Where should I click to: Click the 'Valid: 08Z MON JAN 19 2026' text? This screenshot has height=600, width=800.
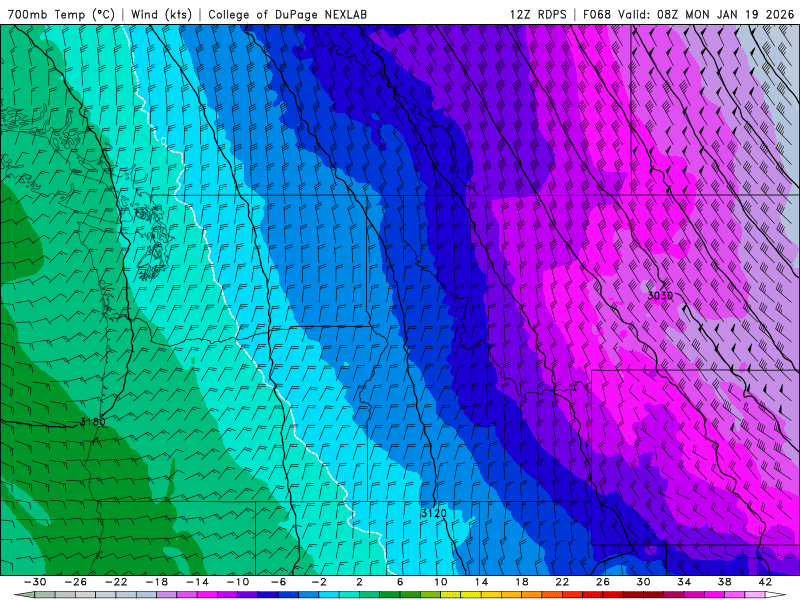coord(705,14)
